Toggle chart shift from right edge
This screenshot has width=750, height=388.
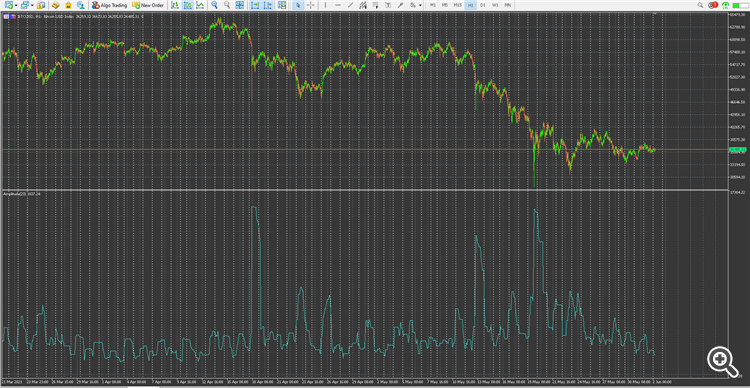pyautogui.click(x=268, y=5)
